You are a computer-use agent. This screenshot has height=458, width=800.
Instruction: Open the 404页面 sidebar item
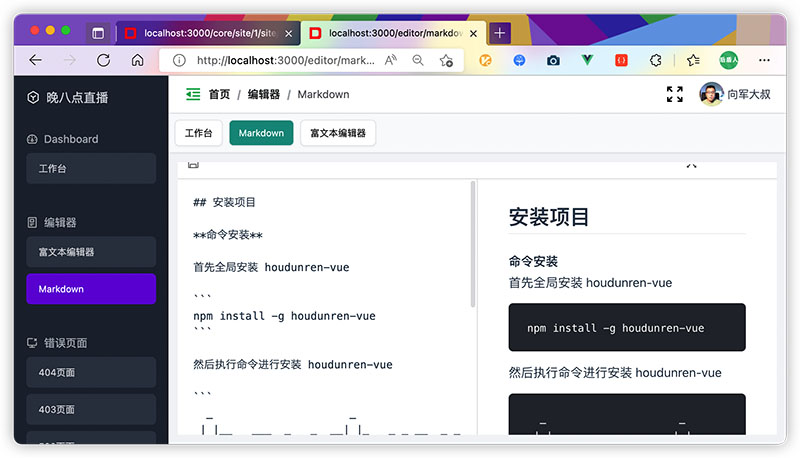tap(91, 372)
